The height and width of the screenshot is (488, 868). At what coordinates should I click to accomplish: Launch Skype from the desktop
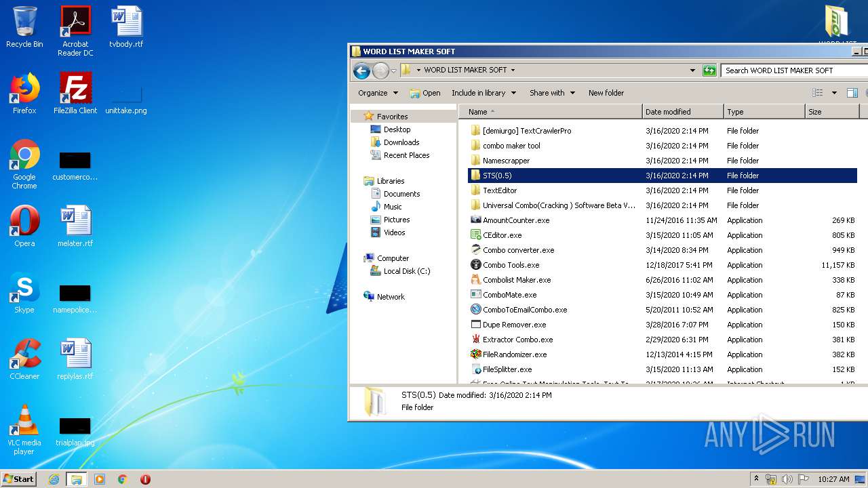[x=24, y=293]
